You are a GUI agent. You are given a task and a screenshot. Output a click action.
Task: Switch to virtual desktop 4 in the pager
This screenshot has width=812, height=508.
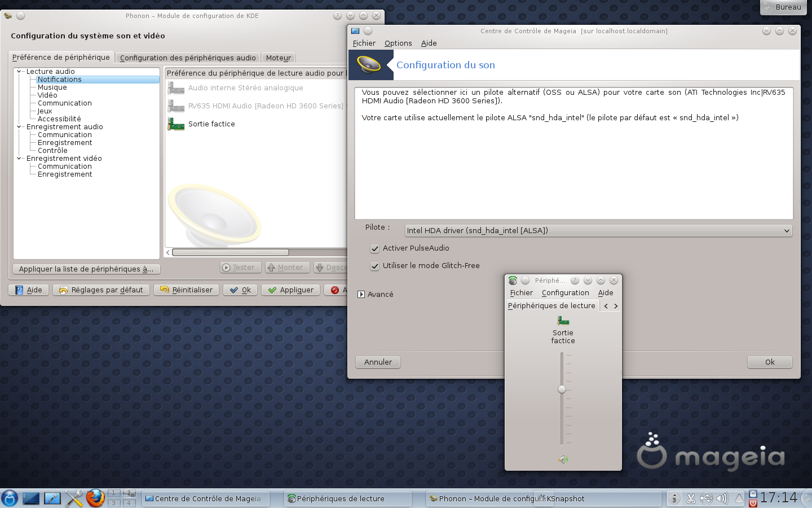click(x=129, y=503)
